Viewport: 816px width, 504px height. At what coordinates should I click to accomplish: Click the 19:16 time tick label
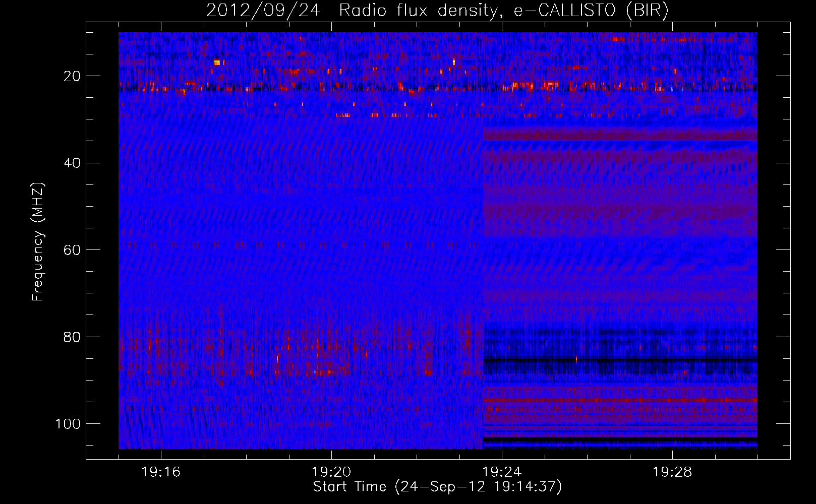pyautogui.click(x=161, y=472)
